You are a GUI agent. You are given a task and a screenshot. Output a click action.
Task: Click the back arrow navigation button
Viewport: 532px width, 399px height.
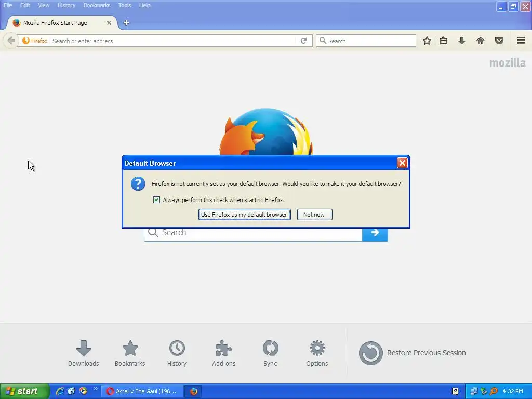pyautogui.click(x=11, y=41)
